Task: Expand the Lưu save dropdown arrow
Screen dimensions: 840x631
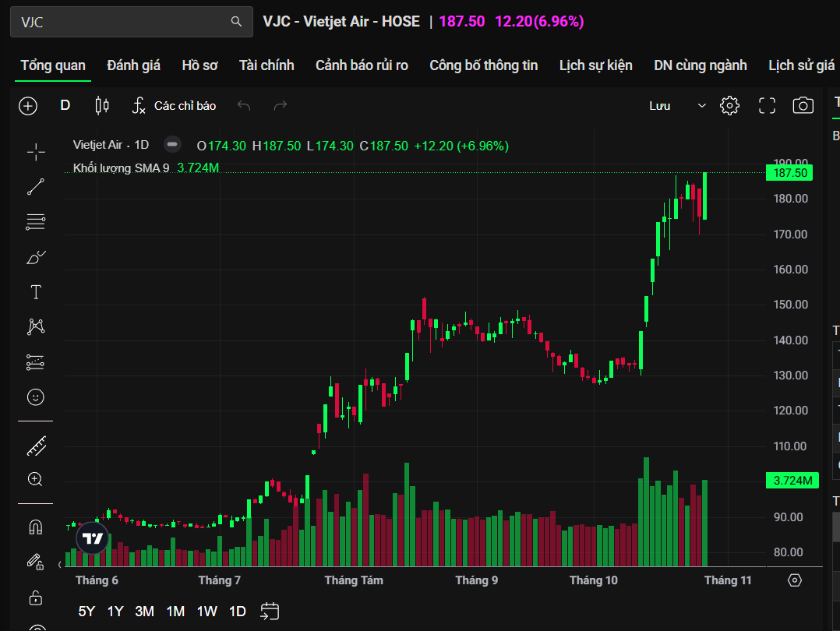Action: [x=702, y=106]
